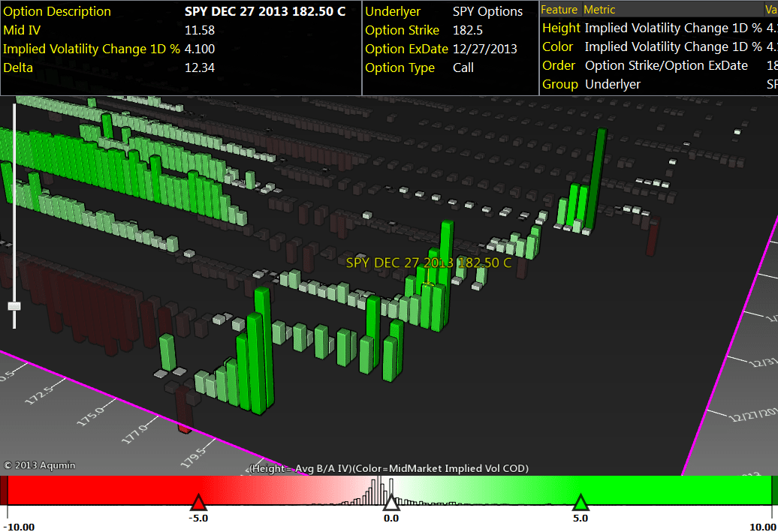
Task: Click the SPY DEC 27 2013 182.50 C chart label
Action: [x=428, y=263]
